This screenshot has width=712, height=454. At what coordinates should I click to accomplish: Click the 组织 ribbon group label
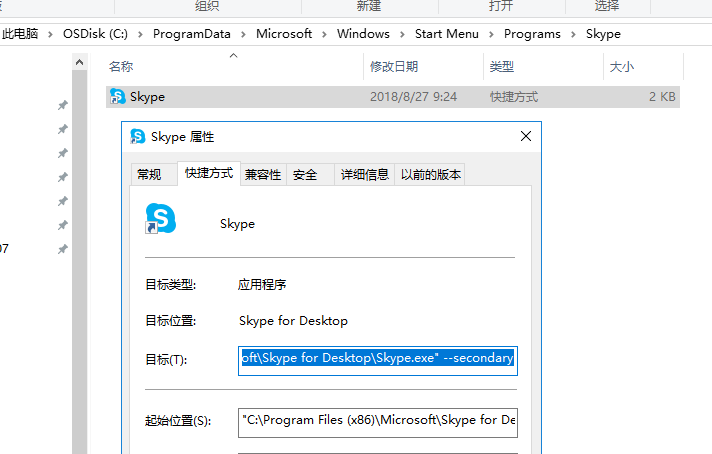207,6
